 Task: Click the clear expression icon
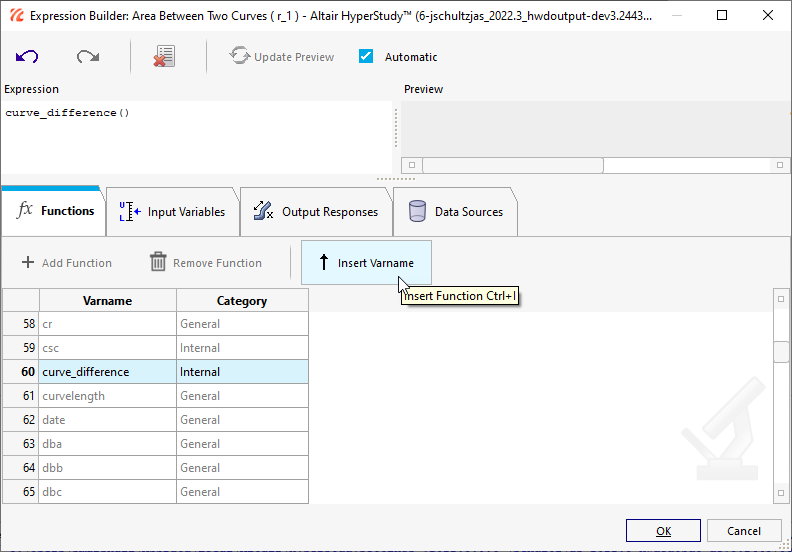tap(164, 57)
